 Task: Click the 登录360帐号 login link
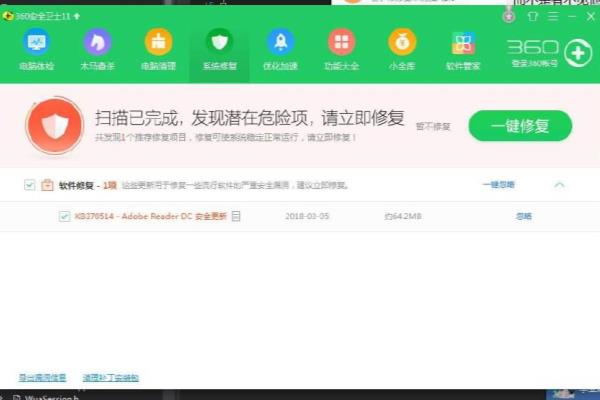click(535, 63)
